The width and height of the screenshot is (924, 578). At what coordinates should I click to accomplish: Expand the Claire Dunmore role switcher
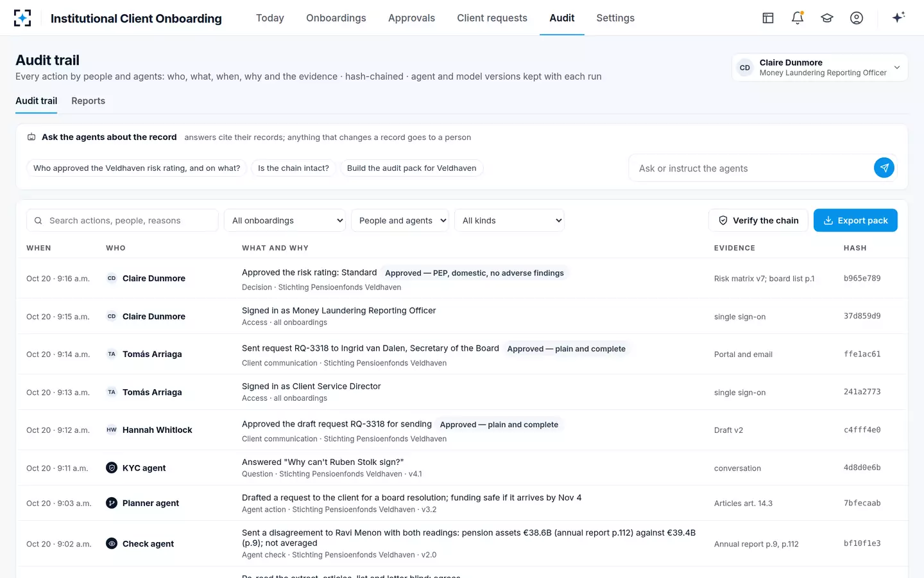click(820, 67)
